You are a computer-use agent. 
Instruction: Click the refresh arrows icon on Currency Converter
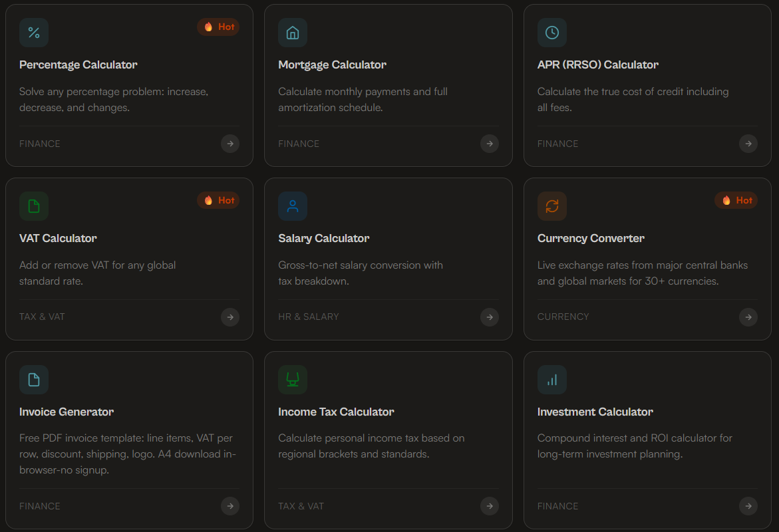click(x=552, y=206)
